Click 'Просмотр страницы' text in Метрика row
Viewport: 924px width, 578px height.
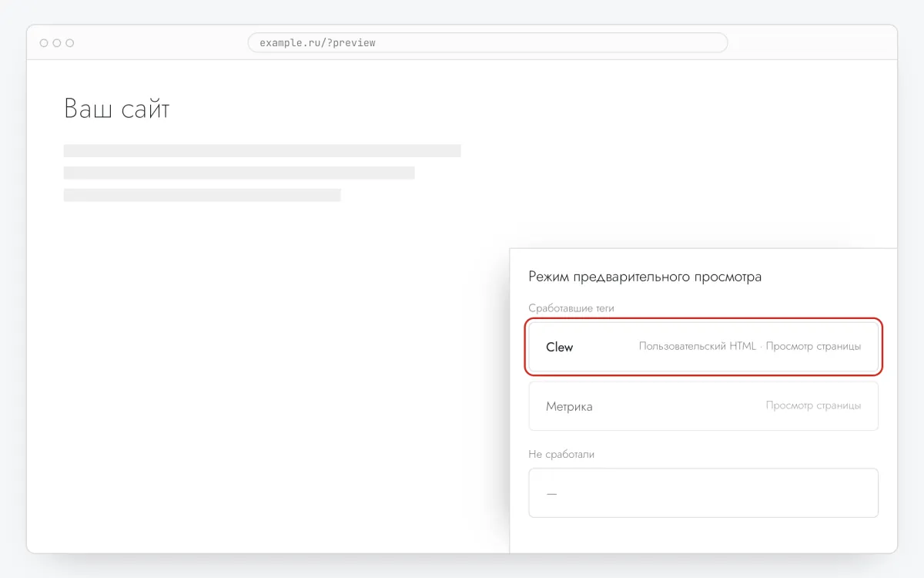click(x=813, y=405)
